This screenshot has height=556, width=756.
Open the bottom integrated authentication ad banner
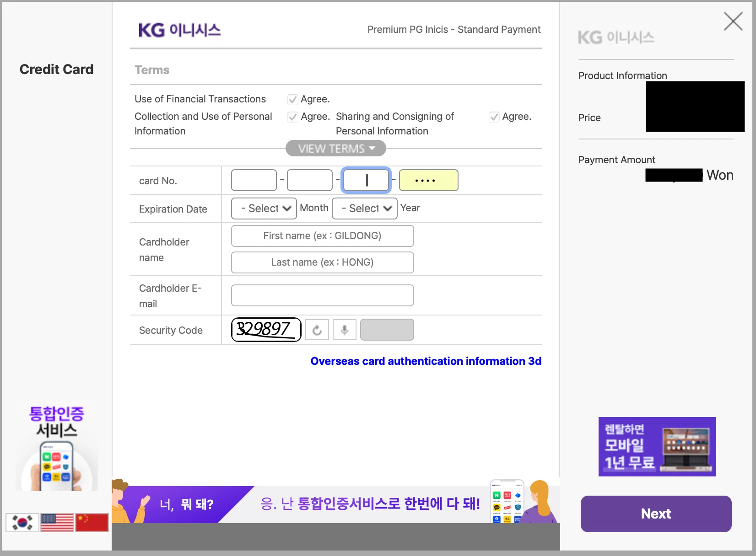tap(336, 501)
